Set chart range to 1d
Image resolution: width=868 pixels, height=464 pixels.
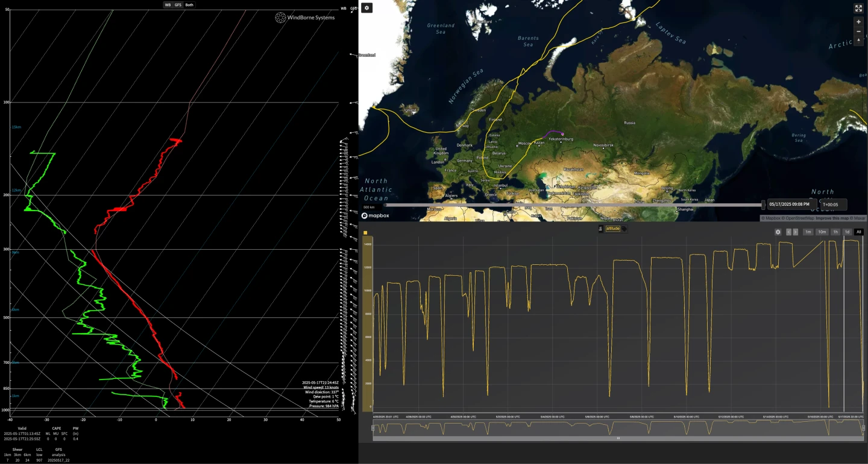[847, 232]
